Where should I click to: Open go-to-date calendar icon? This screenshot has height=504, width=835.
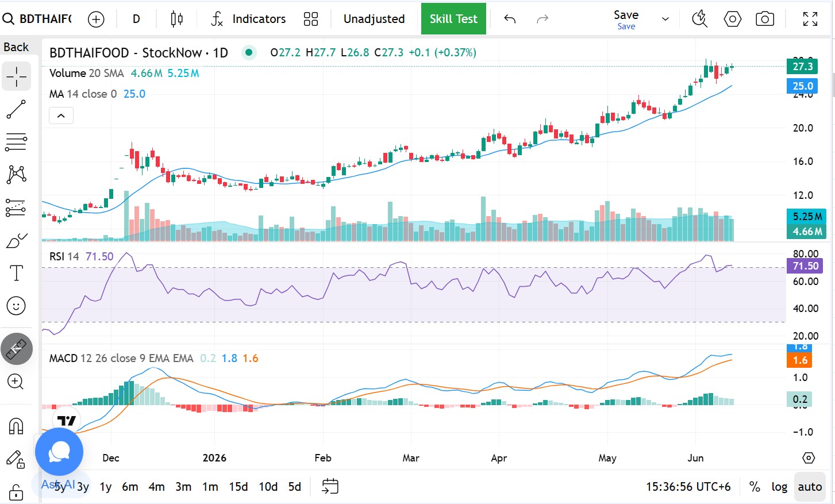(330, 487)
